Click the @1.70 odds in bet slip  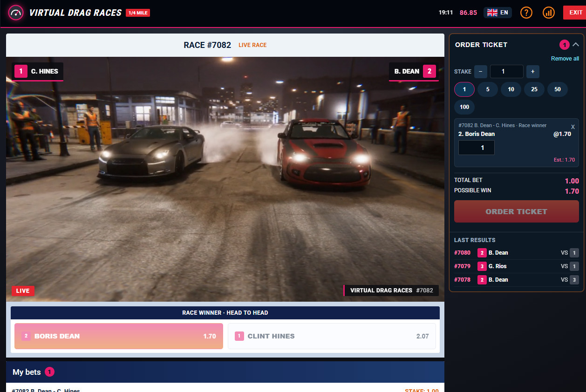[562, 134]
